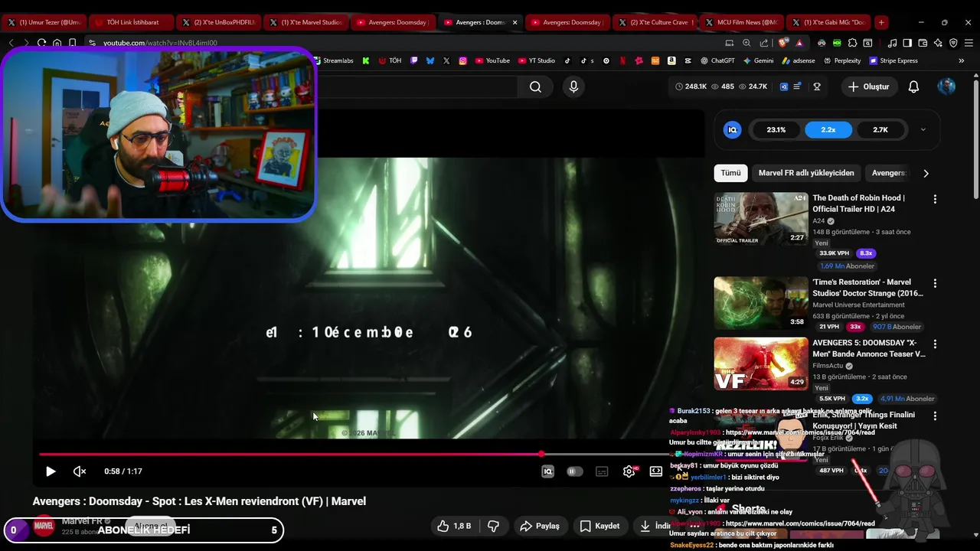Like the video with thumbs up
The height and width of the screenshot is (551, 980).
[x=454, y=527]
